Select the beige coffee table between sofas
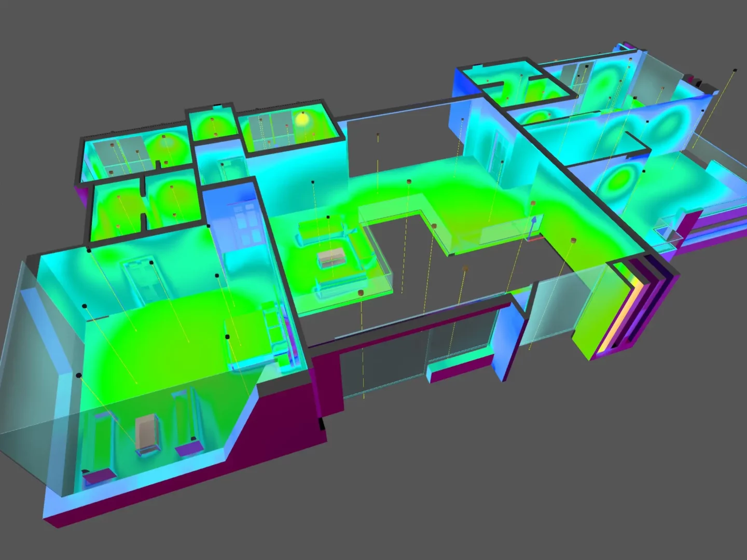747x560 pixels. tap(331, 257)
